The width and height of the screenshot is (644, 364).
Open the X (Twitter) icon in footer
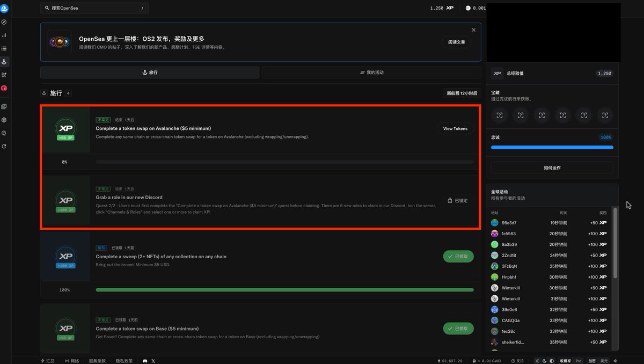(153, 361)
